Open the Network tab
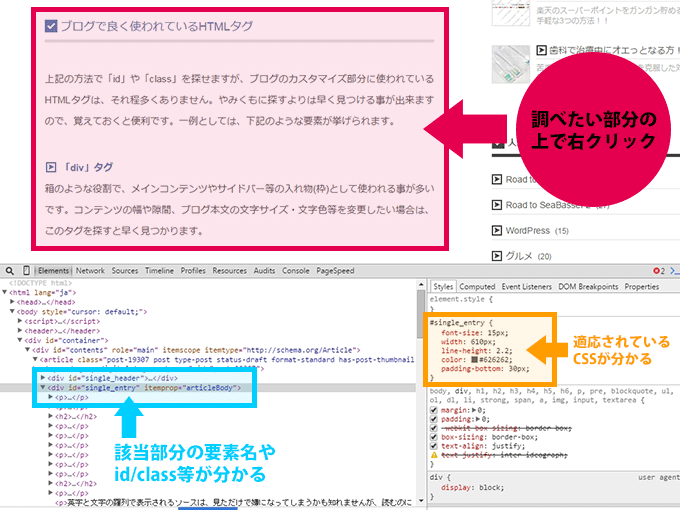 click(90, 271)
